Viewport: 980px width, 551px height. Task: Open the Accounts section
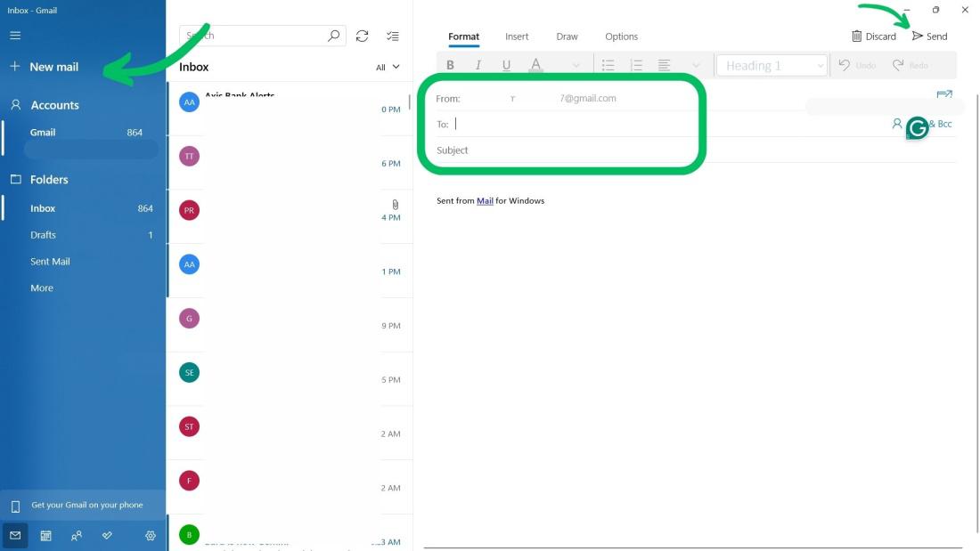click(x=45, y=105)
